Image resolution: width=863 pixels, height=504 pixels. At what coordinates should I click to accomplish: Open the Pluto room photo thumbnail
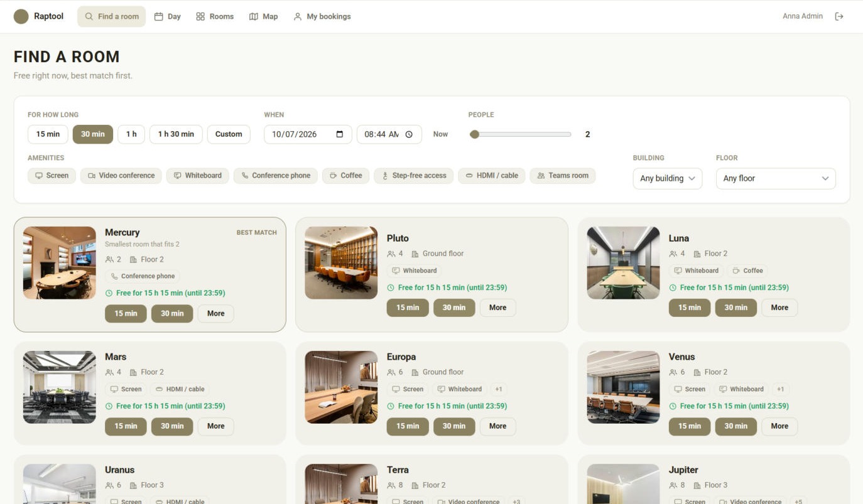click(x=341, y=263)
